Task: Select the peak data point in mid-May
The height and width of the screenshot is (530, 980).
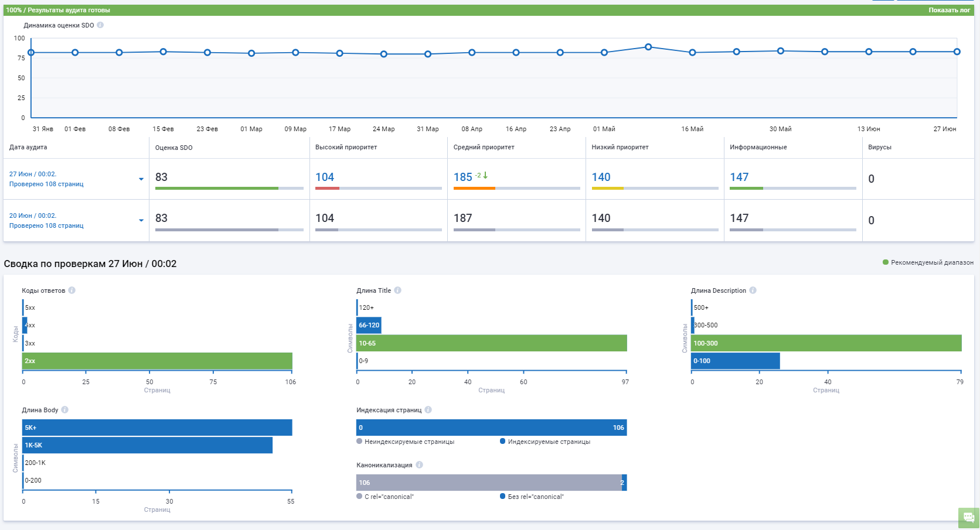Action: click(648, 47)
